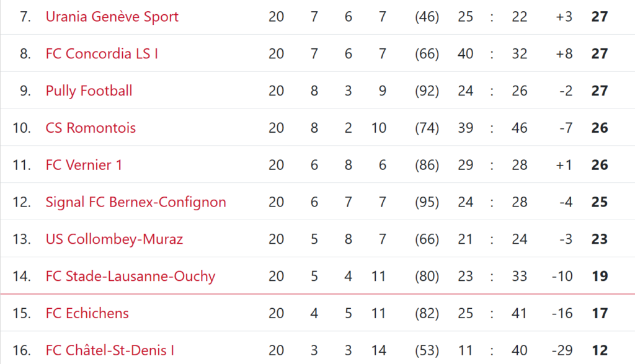Image resolution: width=635 pixels, height=364 pixels.
Task: Select the FC Châtel-St-Denis I link
Action: click(110, 350)
